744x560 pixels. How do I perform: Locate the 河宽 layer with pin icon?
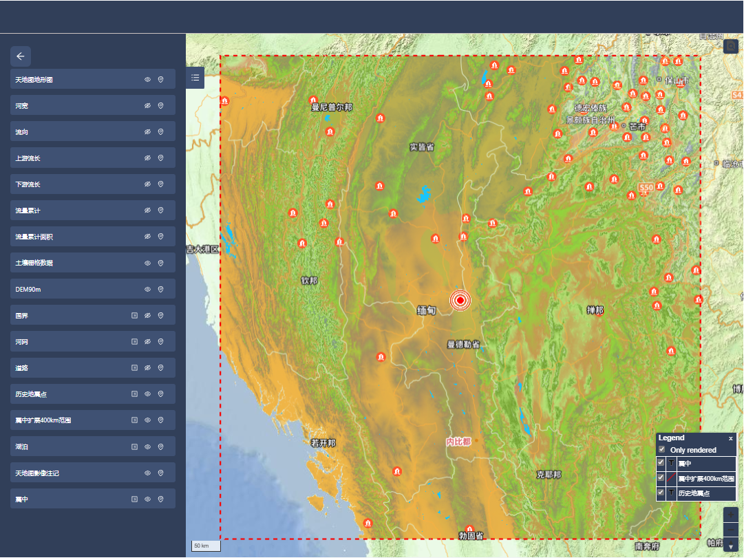(161, 106)
